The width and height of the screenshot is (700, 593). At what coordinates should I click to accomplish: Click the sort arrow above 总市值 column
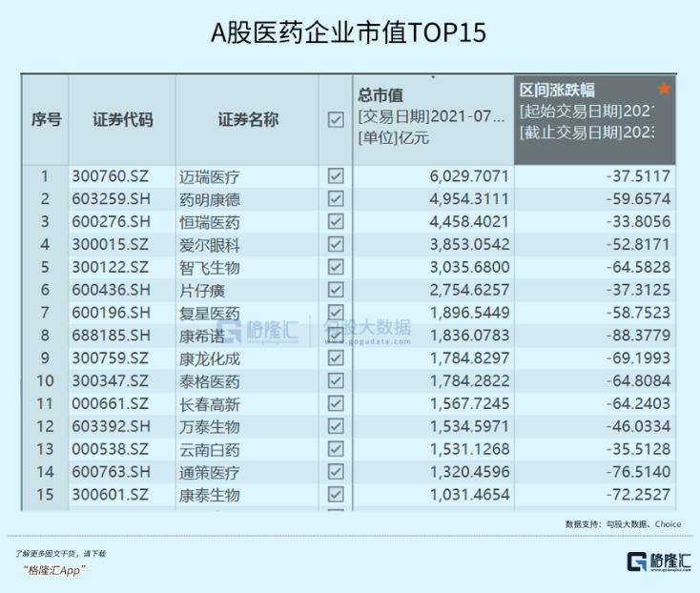(x=433, y=78)
